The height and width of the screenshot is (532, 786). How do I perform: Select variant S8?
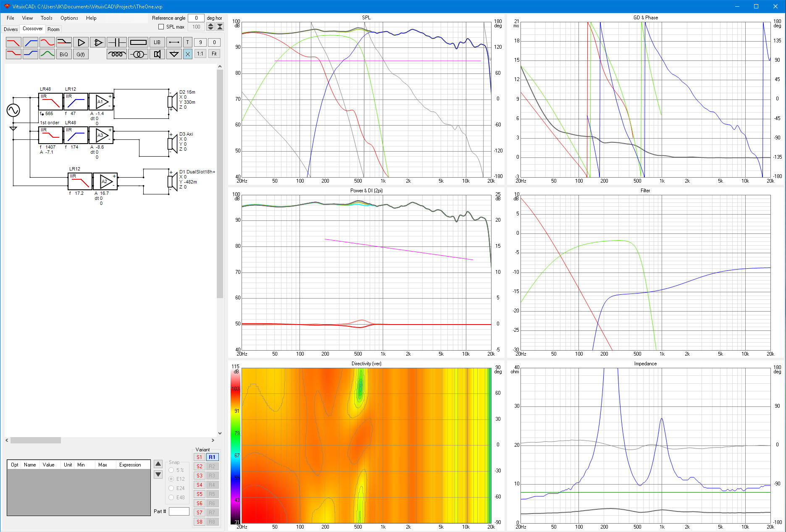point(200,522)
